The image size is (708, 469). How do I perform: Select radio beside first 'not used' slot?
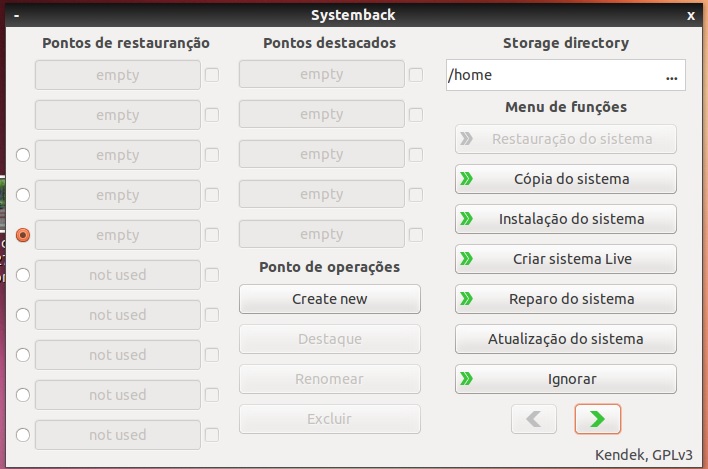coord(23,275)
